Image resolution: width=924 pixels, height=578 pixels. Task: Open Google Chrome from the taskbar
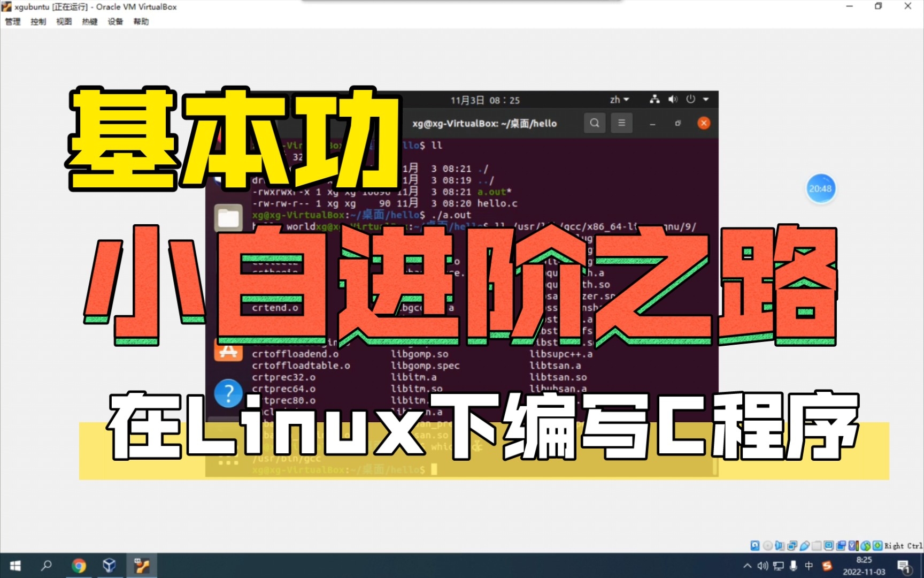[x=79, y=566]
